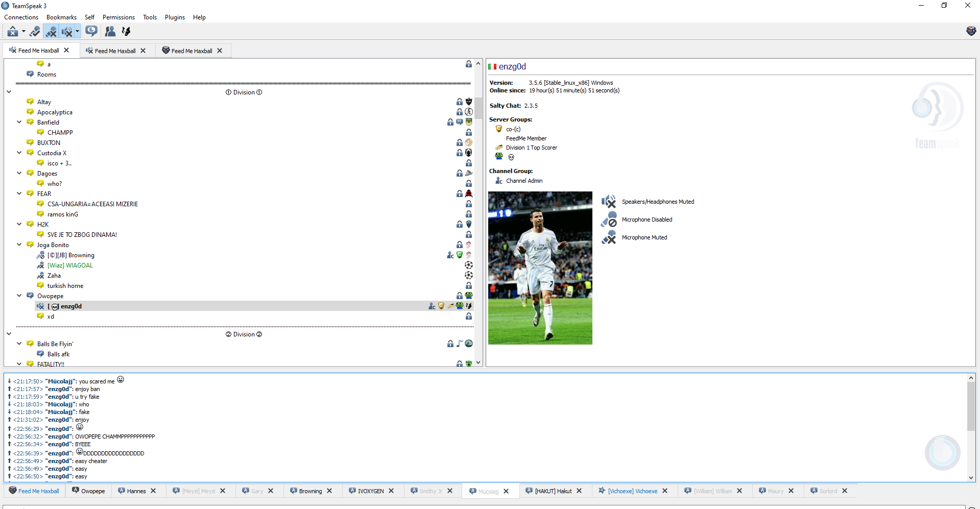The height and width of the screenshot is (509, 980).
Task: Open the Self menu
Action: coord(89,17)
